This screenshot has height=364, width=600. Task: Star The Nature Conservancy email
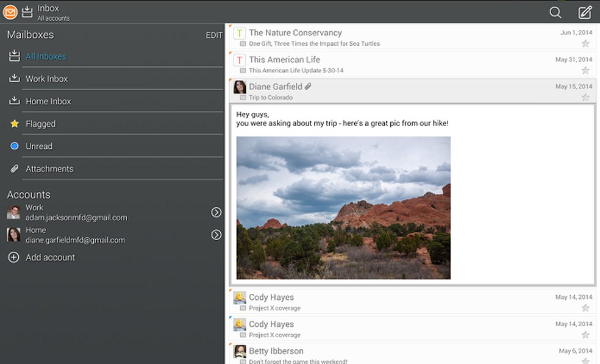[x=585, y=43]
